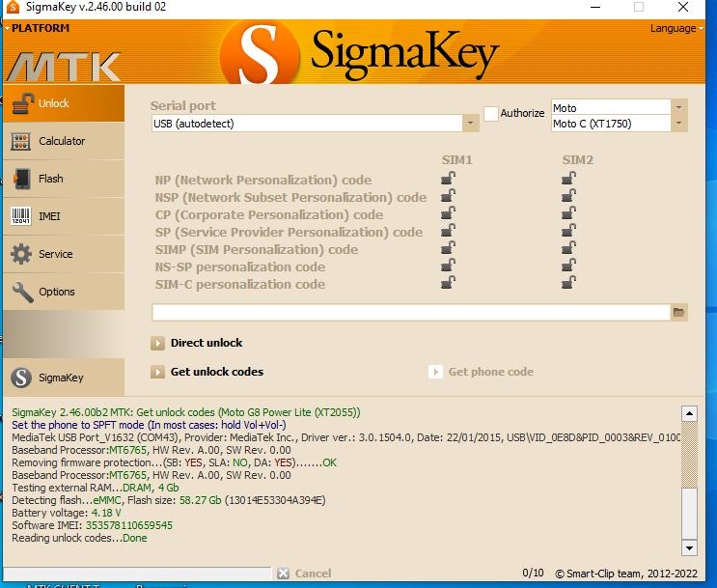The image size is (717, 588).
Task: Click SIM1 padlock for NP code
Action: click(448, 178)
